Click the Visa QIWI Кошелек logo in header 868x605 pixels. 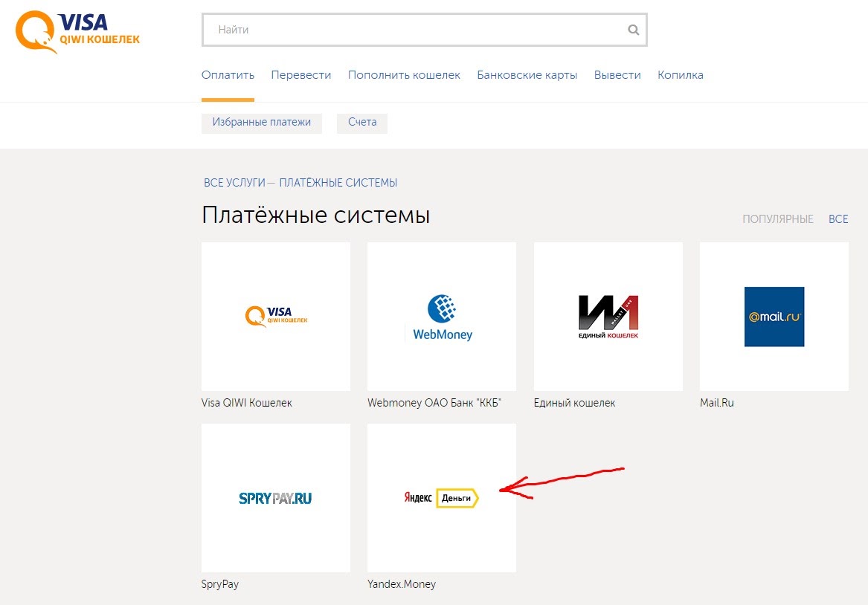(x=77, y=32)
